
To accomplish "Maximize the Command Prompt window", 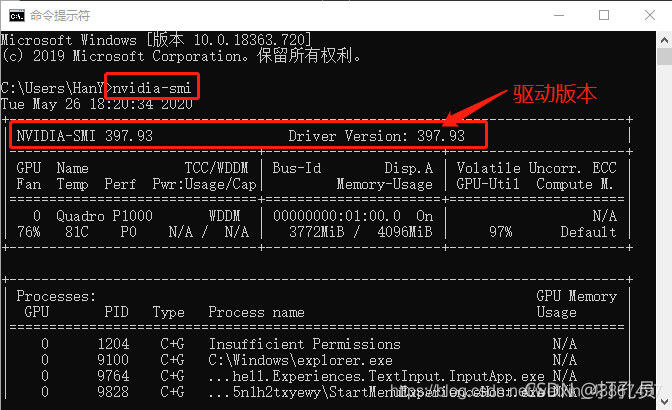I will pos(604,15).
